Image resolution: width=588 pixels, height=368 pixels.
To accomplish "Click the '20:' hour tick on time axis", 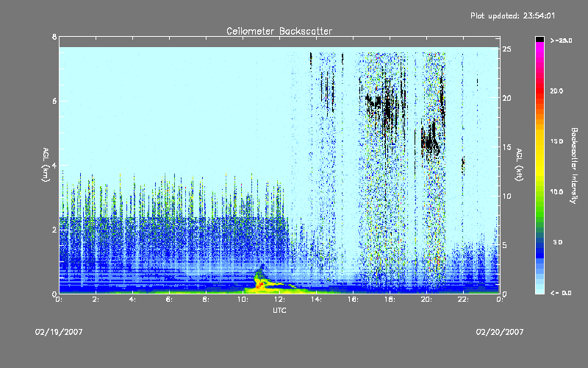I will [x=426, y=300].
